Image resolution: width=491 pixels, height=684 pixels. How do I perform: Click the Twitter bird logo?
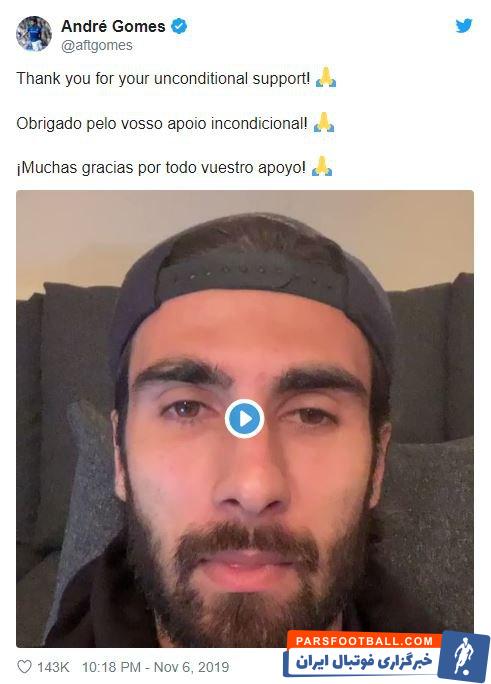pos(464,26)
